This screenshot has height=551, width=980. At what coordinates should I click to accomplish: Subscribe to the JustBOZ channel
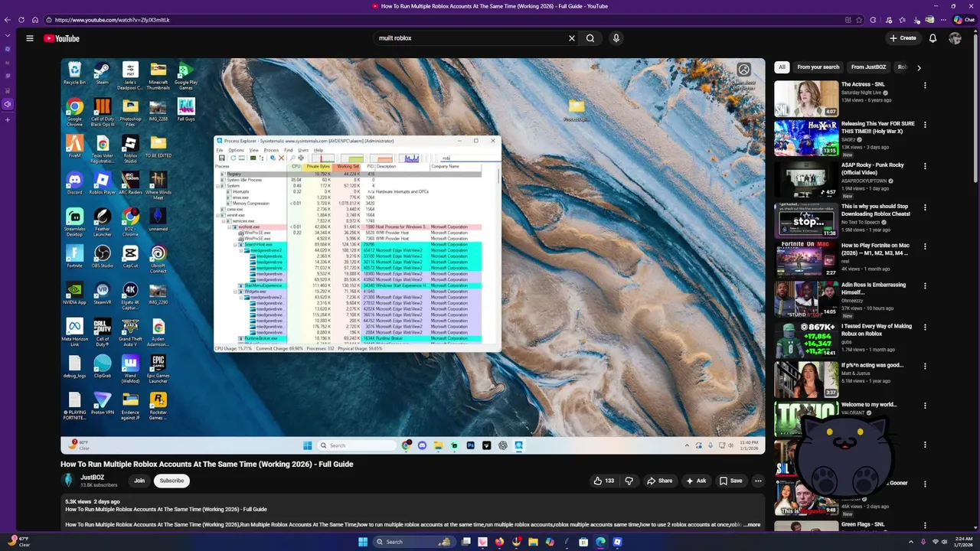(171, 481)
